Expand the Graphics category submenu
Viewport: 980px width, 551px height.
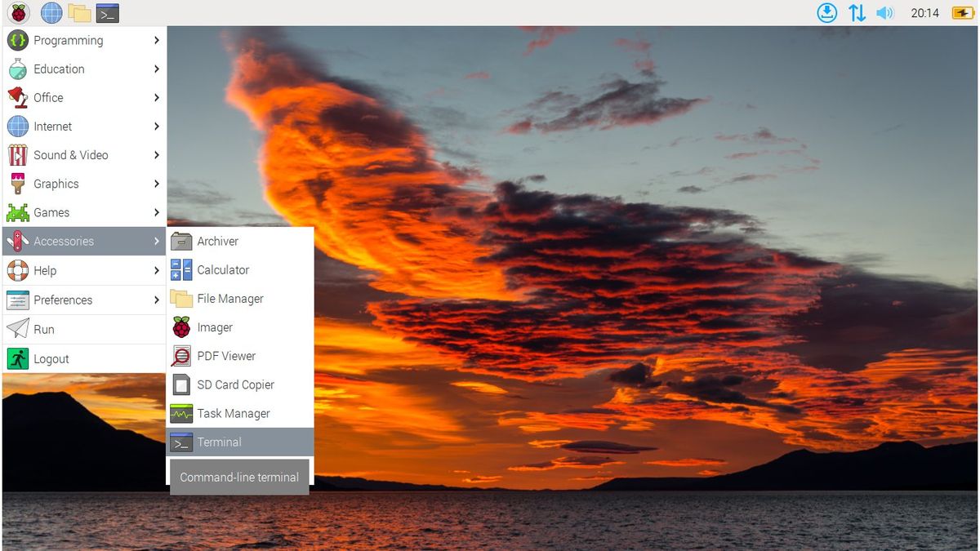pyautogui.click(x=54, y=184)
